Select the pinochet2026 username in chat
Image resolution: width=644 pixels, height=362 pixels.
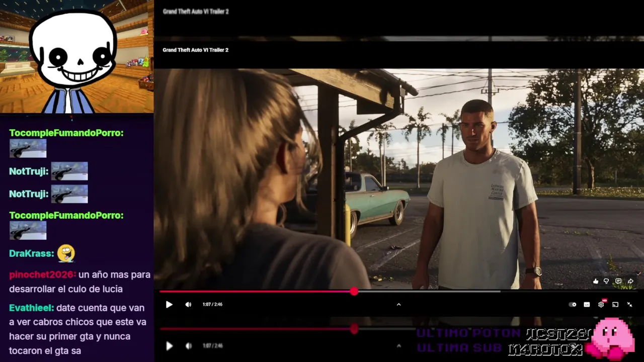[x=42, y=275]
